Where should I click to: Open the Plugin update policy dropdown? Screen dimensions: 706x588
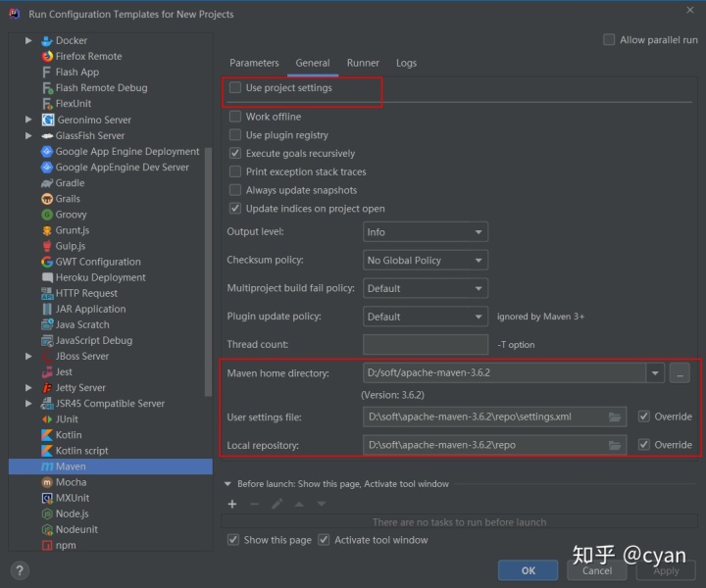[x=426, y=317]
